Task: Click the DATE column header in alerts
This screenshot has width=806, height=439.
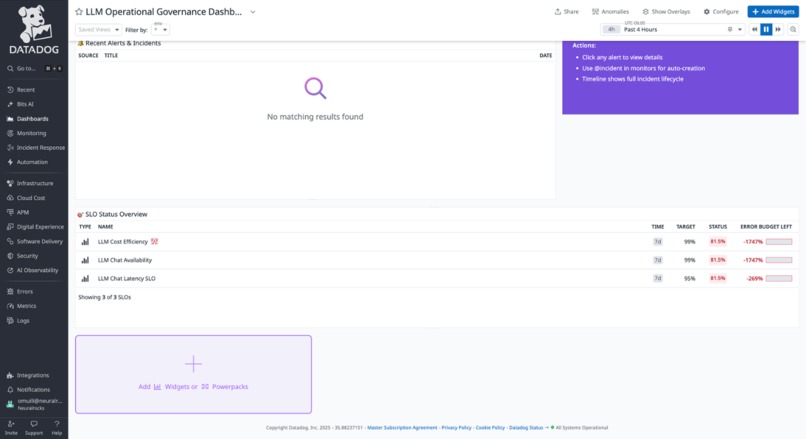Action: tap(545, 56)
